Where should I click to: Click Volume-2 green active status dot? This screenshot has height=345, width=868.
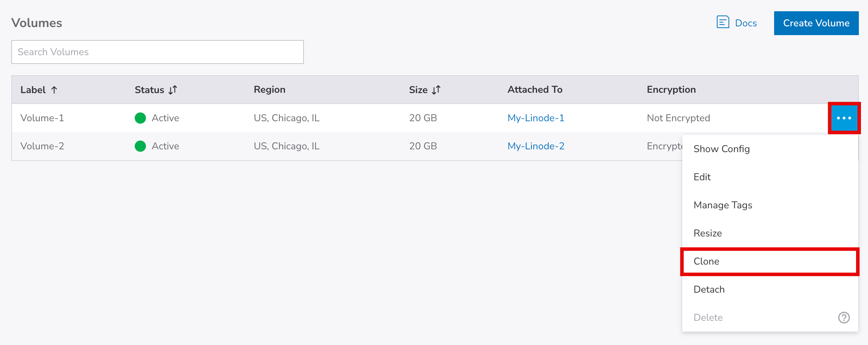pyautogui.click(x=140, y=146)
